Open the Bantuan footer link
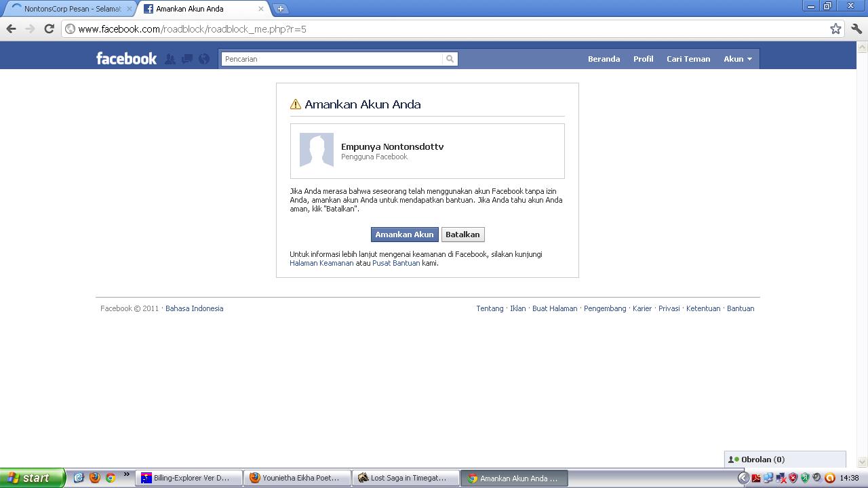Screen dimensions: 868x488 [741, 308]
